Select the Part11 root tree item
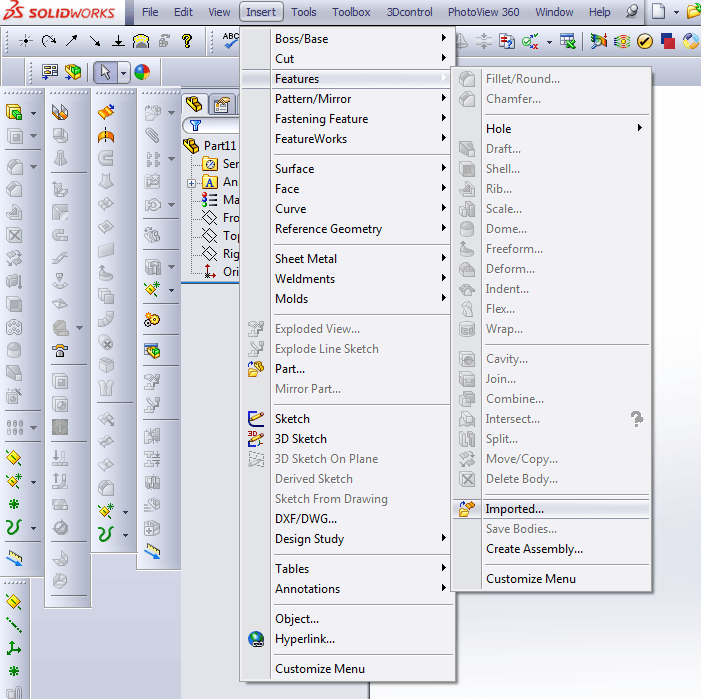The width and height of the screenshot is (701, 699). click(210, 146)
